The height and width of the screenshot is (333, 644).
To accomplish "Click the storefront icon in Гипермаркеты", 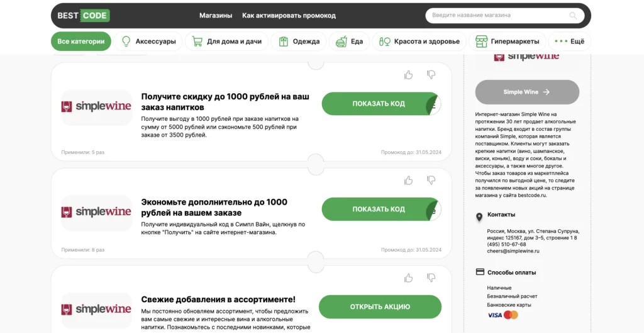I will click(x=481, y=41).
